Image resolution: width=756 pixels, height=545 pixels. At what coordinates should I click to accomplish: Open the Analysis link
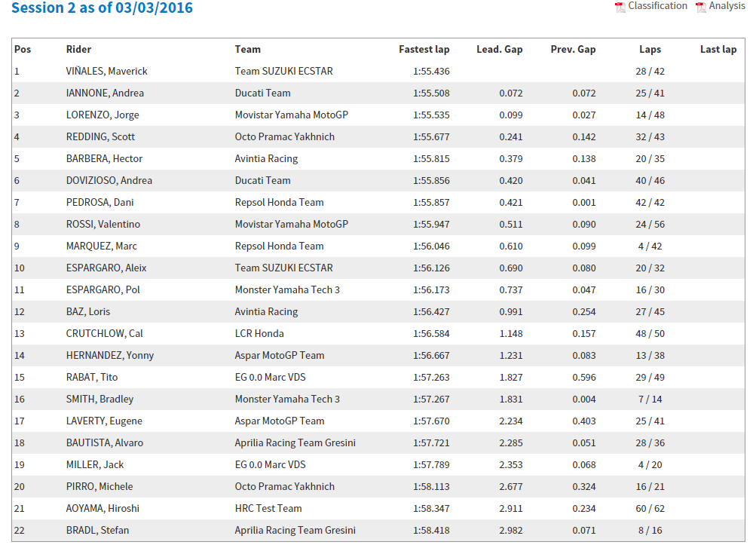(727, 6)
